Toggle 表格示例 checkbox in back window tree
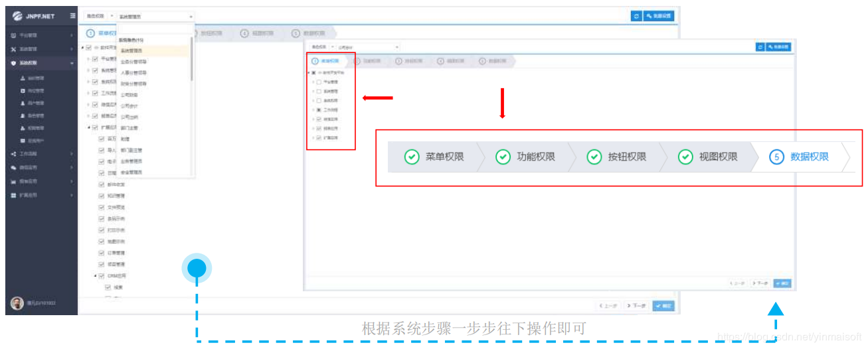 (x=102, y=218)
